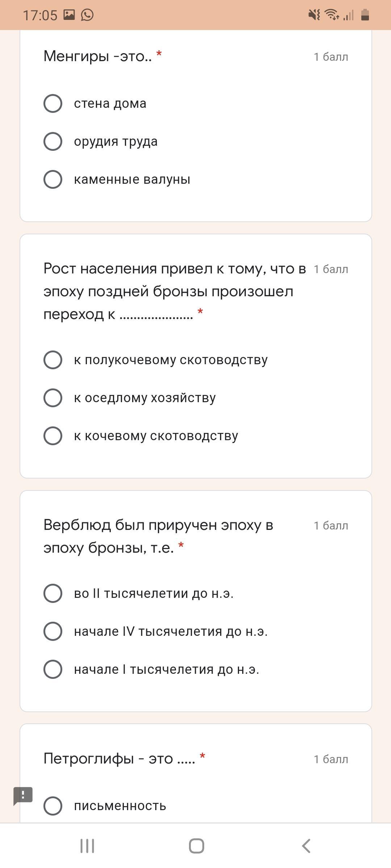Select "к кочевому скотоводству" radio button
This screenshot has height=868, width=391.
tap(53, 436)
